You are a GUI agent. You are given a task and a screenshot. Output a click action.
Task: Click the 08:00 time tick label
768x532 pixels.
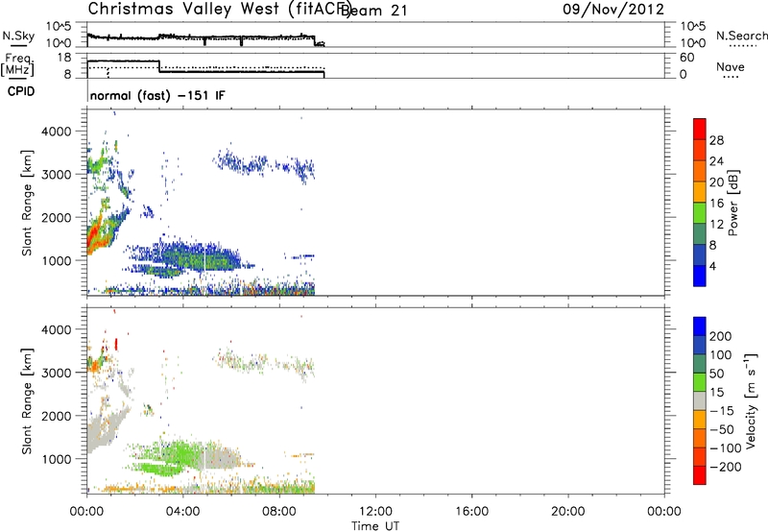[x=279, y=512]
